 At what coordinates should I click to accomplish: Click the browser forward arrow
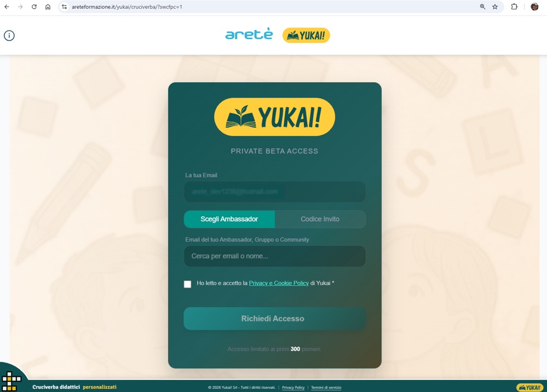pyautogui.click(x=20, y=7)
